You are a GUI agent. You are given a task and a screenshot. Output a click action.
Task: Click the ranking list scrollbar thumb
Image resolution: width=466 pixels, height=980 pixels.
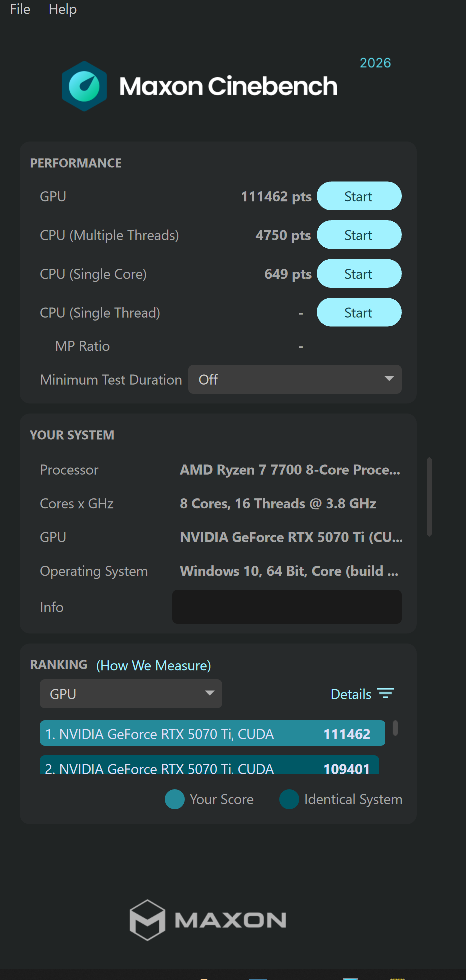coord(395,728)
